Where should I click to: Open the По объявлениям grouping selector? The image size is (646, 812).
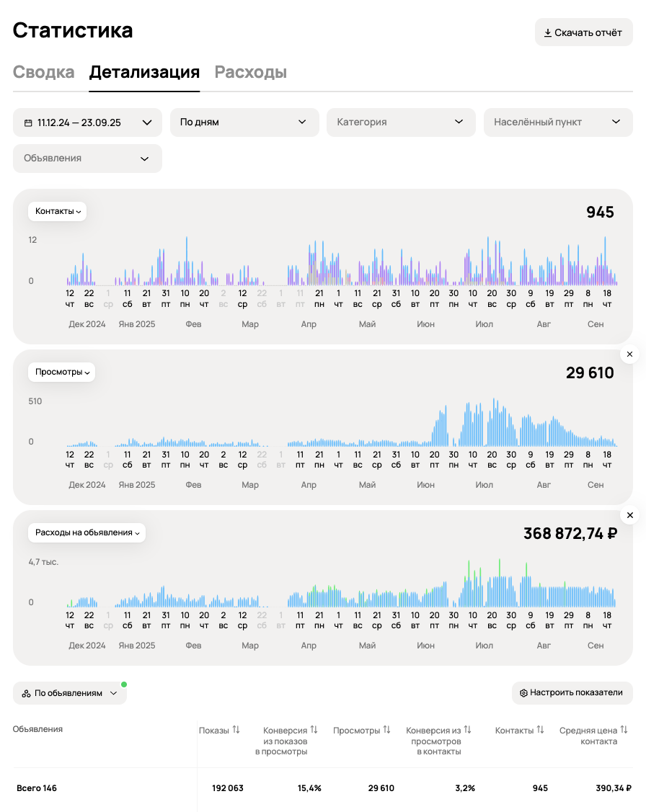(70, 693)
